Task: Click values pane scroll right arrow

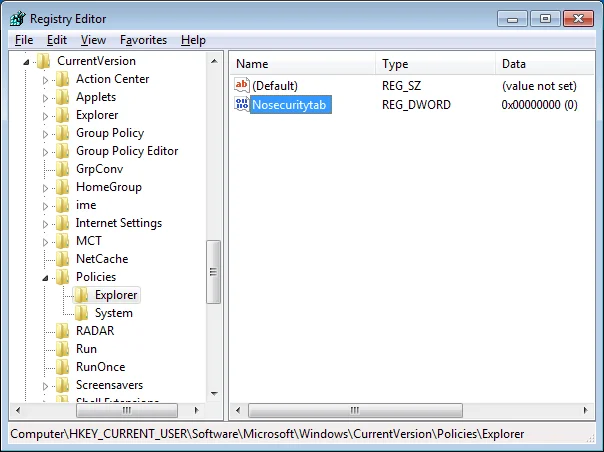Action: 586,410
